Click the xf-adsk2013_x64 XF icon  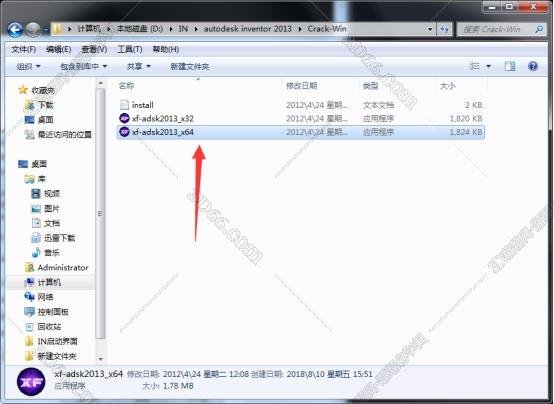(124, 132)
